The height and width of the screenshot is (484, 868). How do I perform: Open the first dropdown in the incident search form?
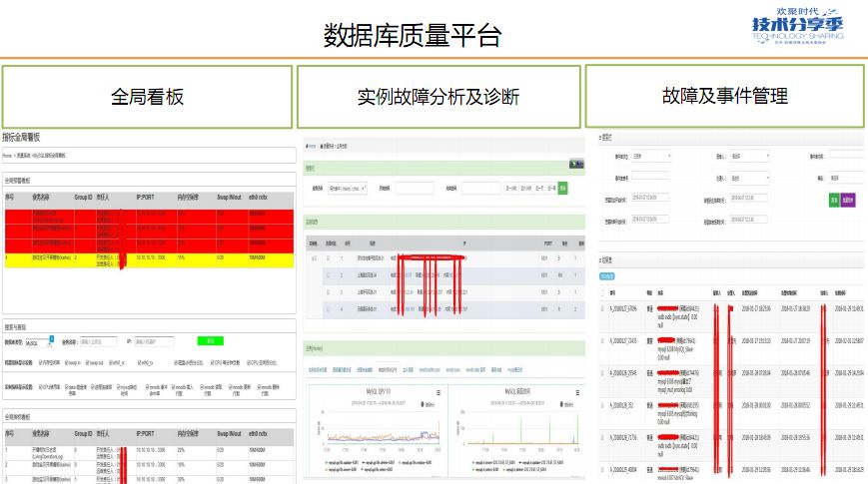[x=651, y=157]
